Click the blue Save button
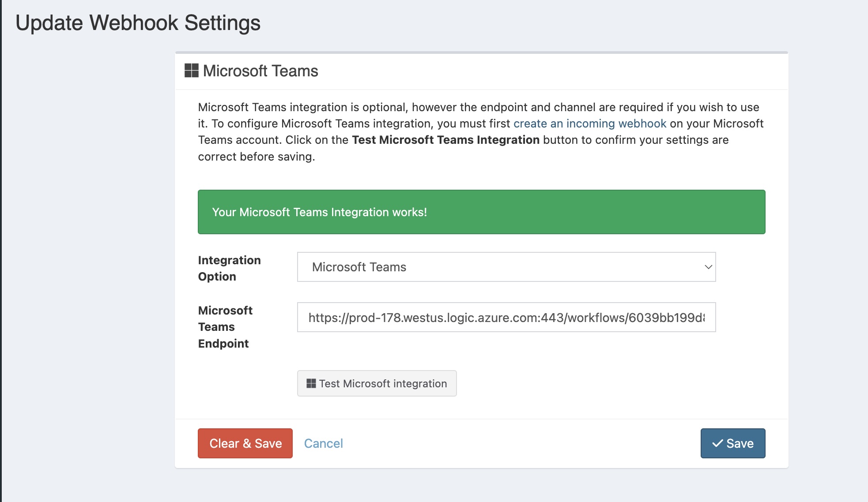Screen dimensions: 868x502 [732, 443]
